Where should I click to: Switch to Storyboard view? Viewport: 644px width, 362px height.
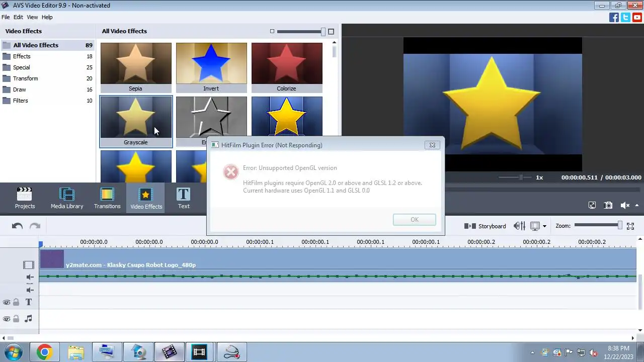coord(485,226)
